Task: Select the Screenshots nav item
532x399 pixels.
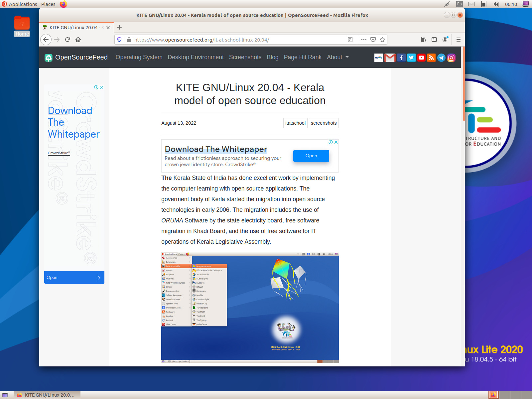Action: point(245,57)
